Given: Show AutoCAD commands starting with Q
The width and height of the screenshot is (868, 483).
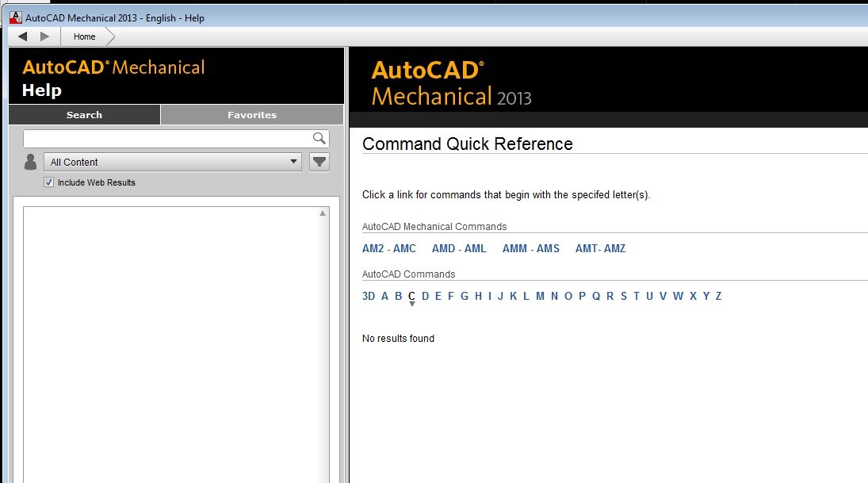Looking at the screenshot, I should (x=596, y=297).
